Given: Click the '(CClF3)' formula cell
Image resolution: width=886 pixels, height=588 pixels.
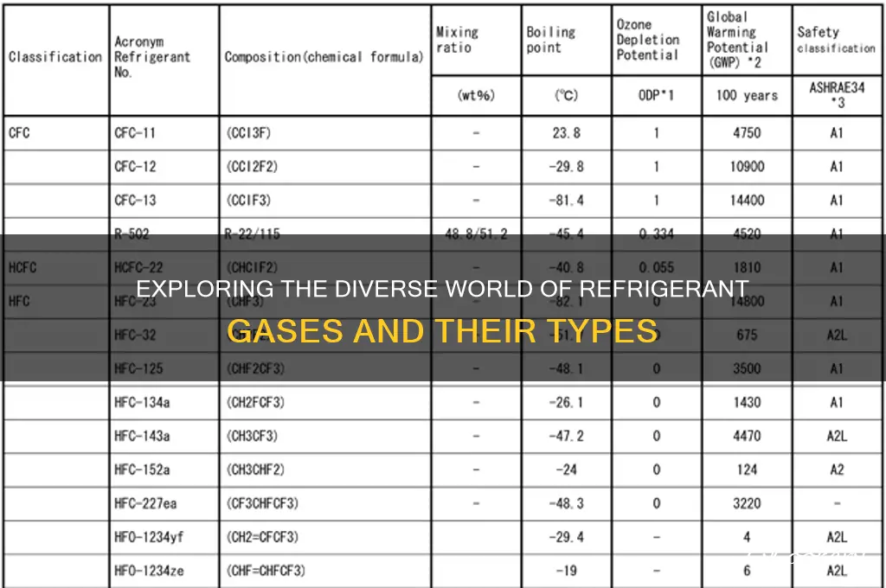Looking at the screenshot, I should click(248, 201).
